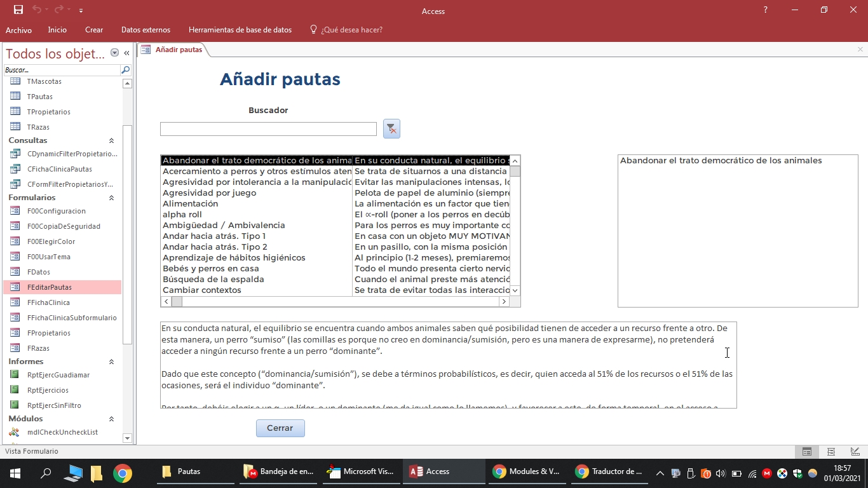Image resolution: width=868 pixels, height=488 pixels.
Task: Select the TMascotas table icon
Action: 16,81
